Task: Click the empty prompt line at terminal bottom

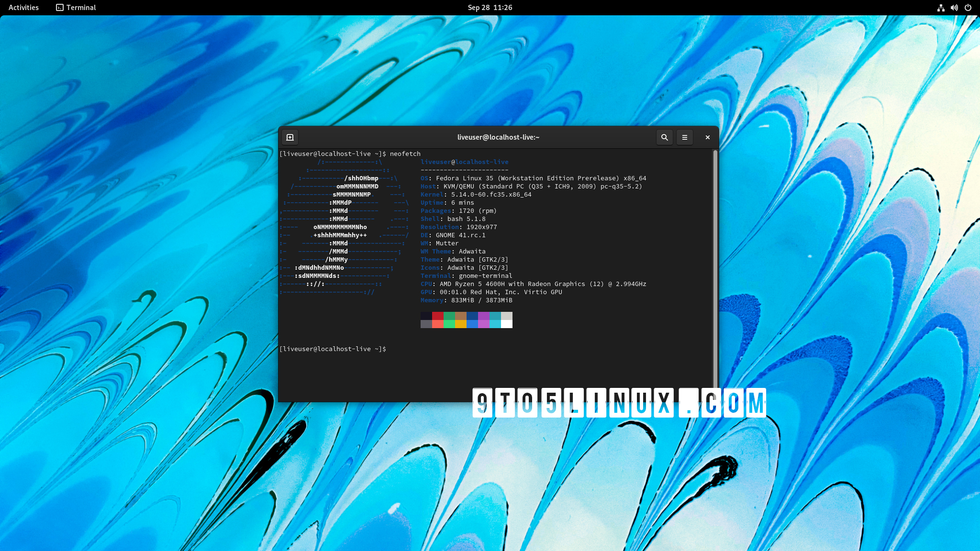Action: click(333, 349)
